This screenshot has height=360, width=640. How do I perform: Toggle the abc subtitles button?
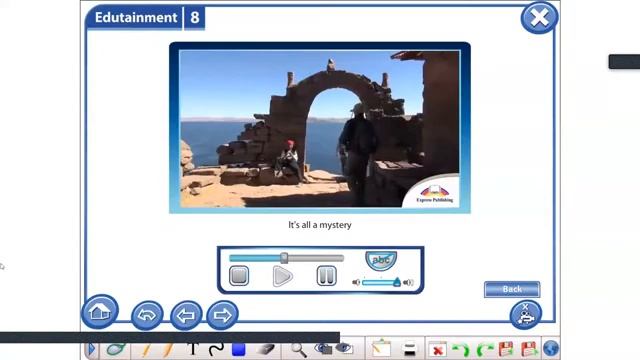pos(381,260)
